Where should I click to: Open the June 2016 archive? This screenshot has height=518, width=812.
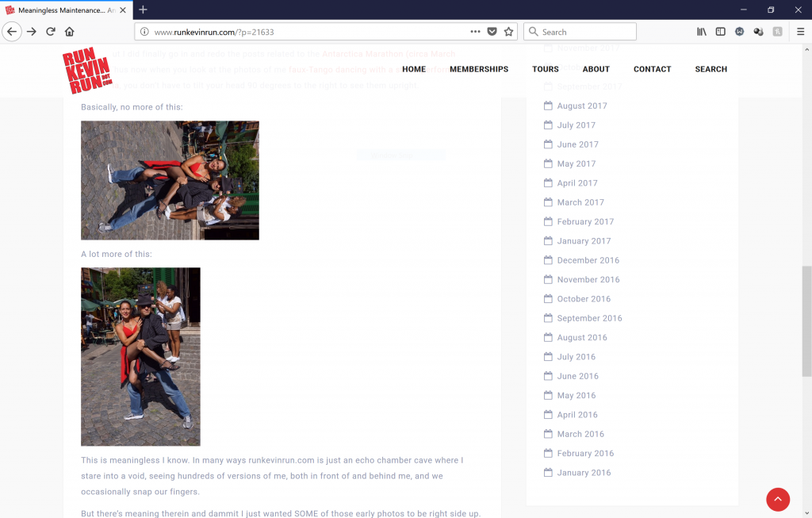coord(577,376)
